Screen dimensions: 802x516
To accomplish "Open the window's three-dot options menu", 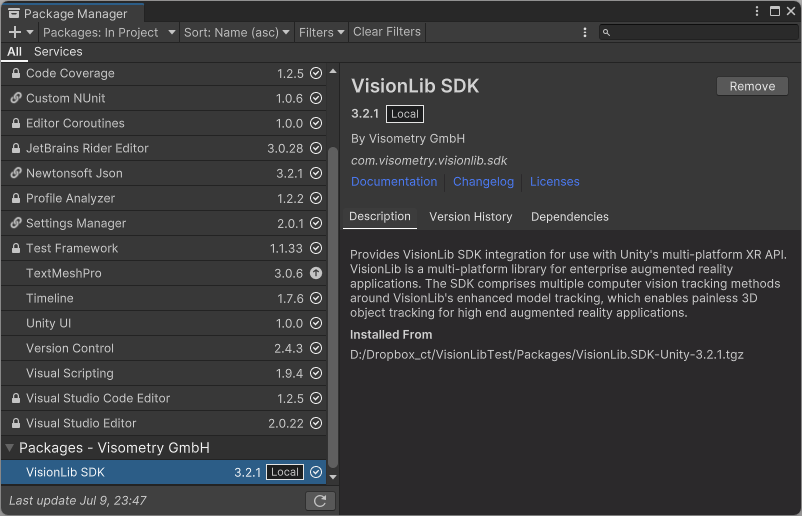I will pyautogui.click(x=757, y=11).
